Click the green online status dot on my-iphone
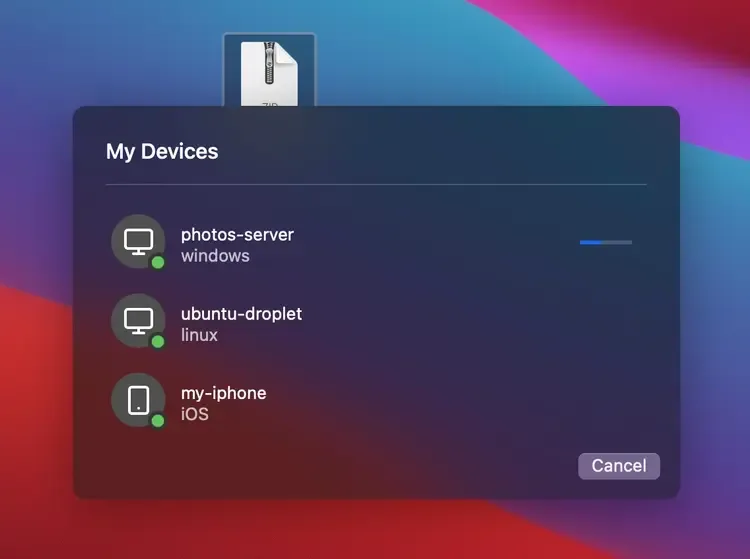 click(x=158, y=421)
